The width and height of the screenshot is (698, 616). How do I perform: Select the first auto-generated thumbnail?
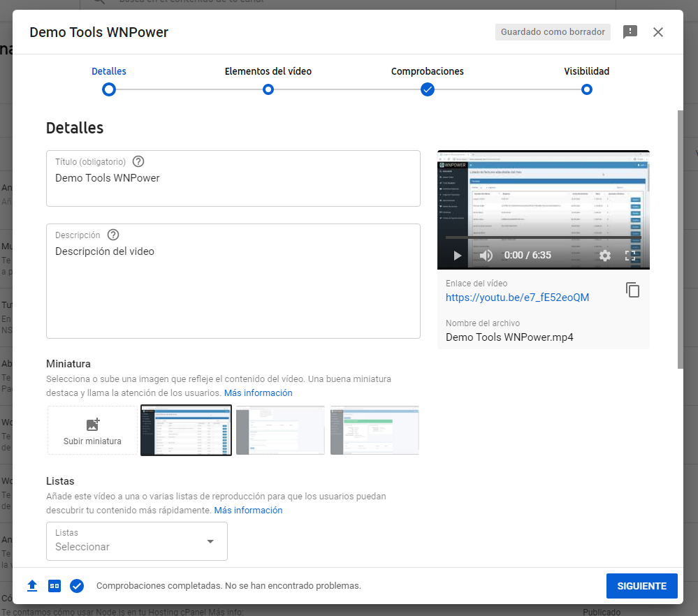click(x=186, y=430)
